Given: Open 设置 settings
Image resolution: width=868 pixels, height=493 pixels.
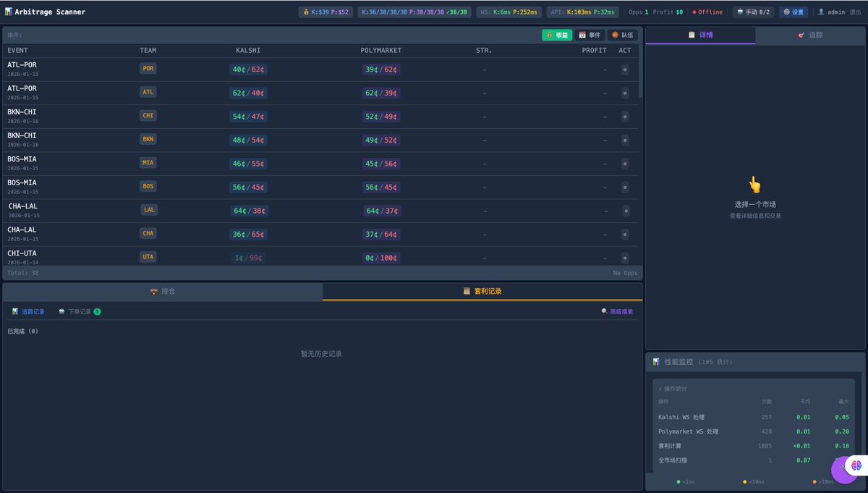Looking at the screenshot, I should [x=793, y=12].
